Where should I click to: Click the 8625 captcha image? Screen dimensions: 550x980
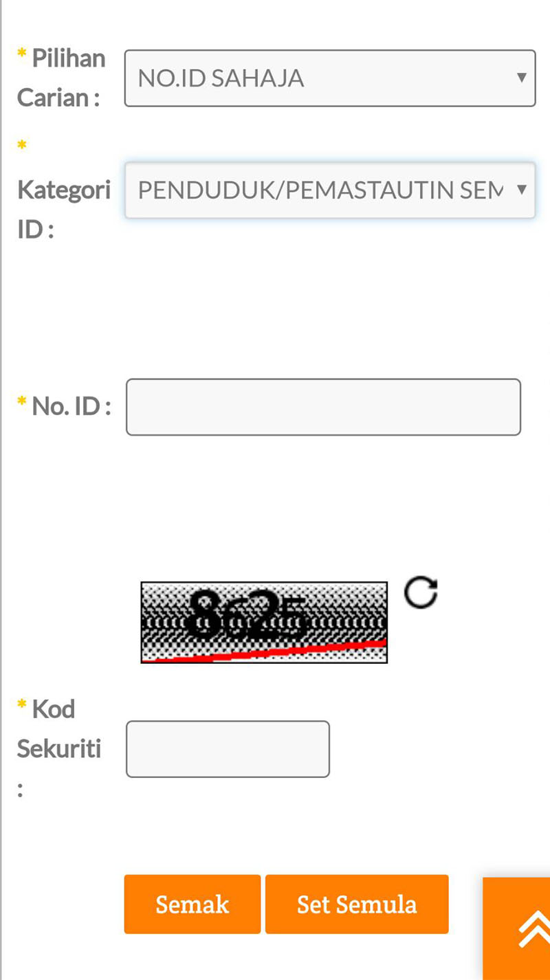[264, 623]
